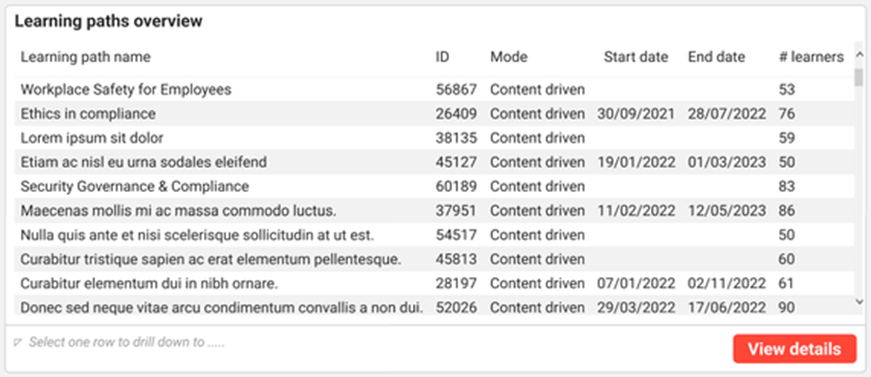Click the table's vertical scrollbar thumb
Screen dimensions: 871x377
(859, 77)
